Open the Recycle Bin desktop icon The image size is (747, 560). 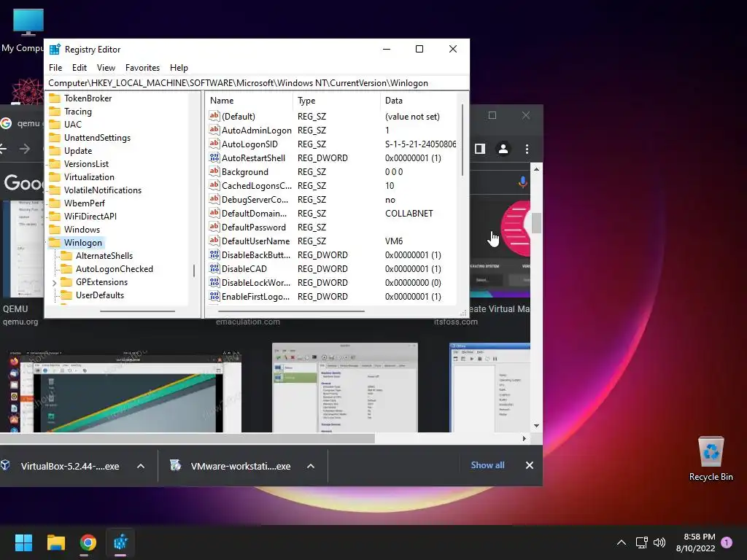pos(711,458)
